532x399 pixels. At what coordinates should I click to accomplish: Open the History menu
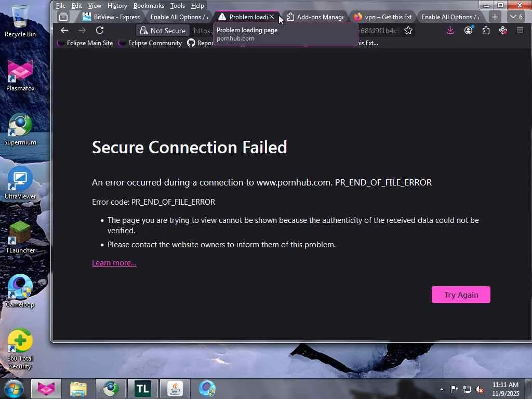pos(117,6)
